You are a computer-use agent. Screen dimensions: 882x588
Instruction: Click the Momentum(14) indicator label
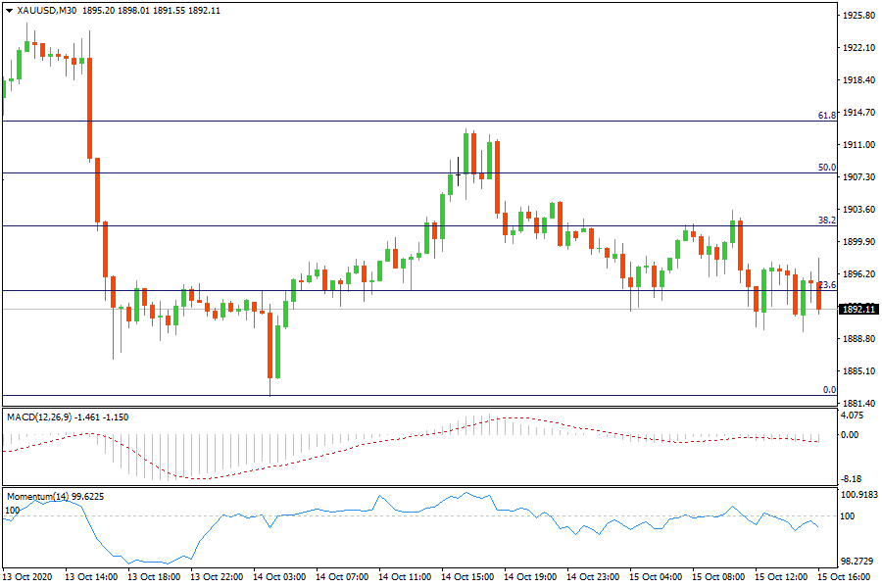(x=39, y=497)
